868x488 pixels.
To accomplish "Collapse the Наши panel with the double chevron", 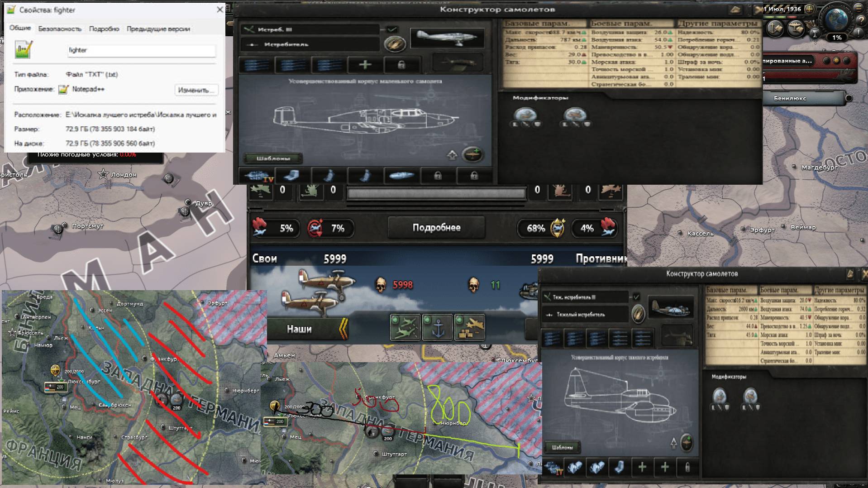I will pyautogui.click(x=343, y=329).
